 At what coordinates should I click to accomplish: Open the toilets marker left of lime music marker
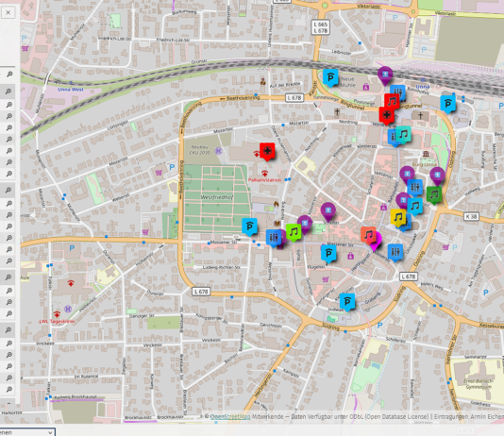274,238
